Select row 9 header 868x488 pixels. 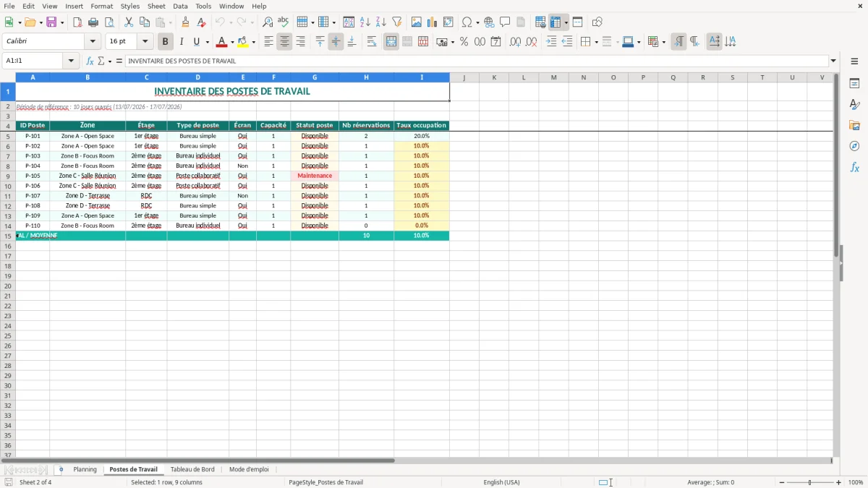(8, 176)
